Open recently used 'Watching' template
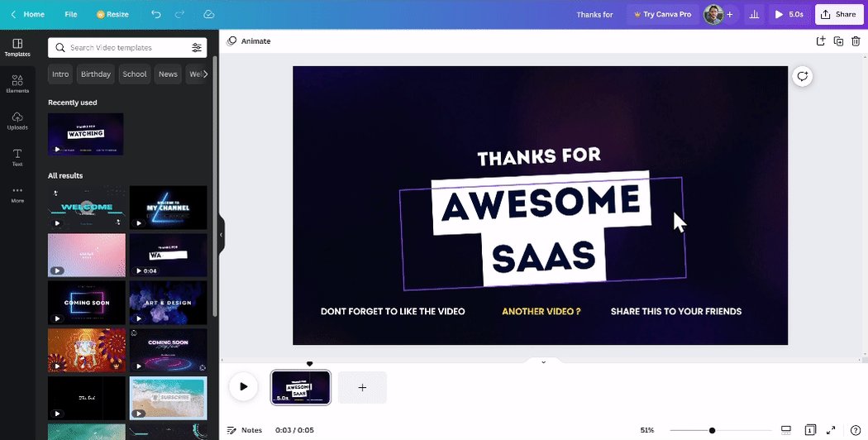The width and height of the screenshot is (868, 440). pyautogui.click(x=86, y=134)
